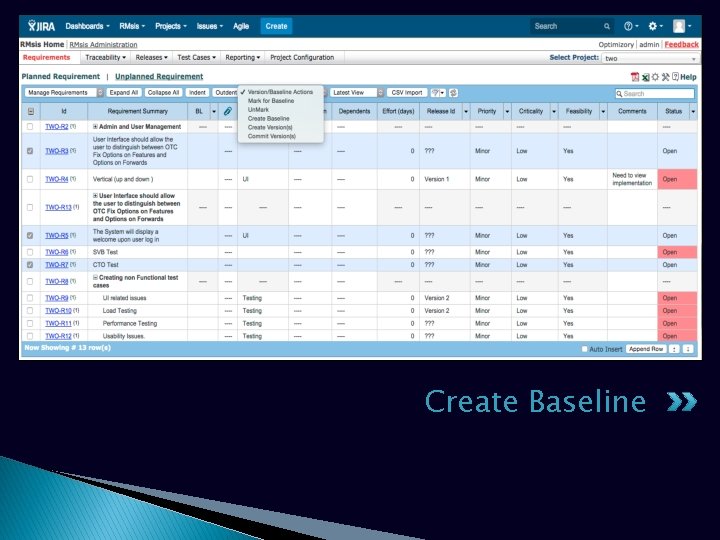Viewport: 720px width, 540px height.
Task: Uncheck the TWO-R7 row checkbox
Action: click(x=30, y=264)
